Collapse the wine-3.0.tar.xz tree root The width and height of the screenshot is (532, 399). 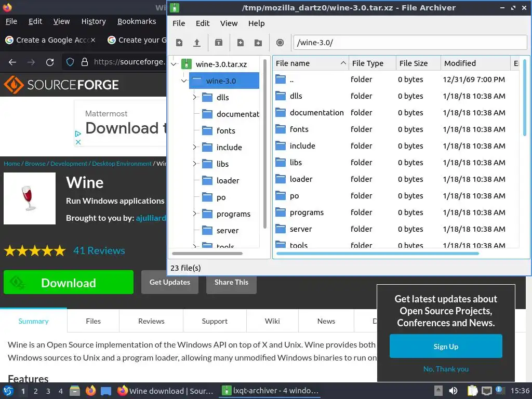pyautogui.click(x=174, y=64)
